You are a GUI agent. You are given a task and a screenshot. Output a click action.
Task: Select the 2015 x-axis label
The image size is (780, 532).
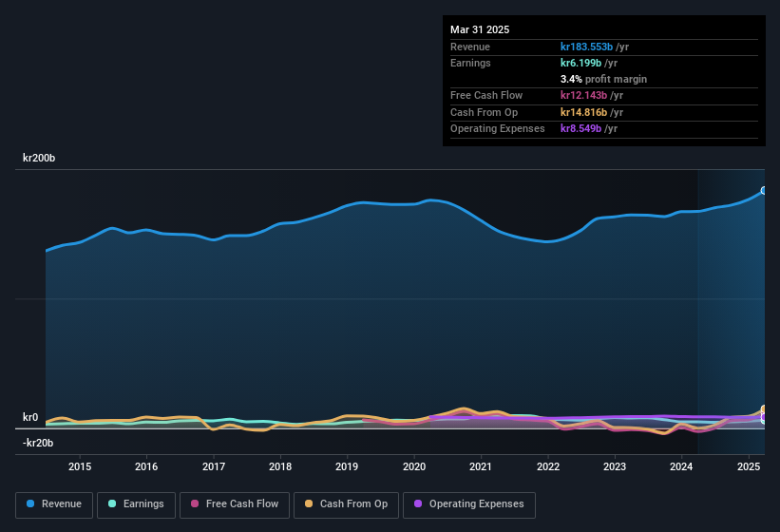coord(80,466)
